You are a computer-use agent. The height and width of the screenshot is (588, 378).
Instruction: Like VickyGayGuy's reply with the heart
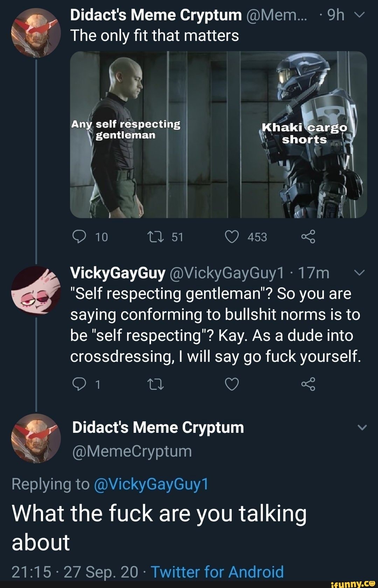[231, 385]
